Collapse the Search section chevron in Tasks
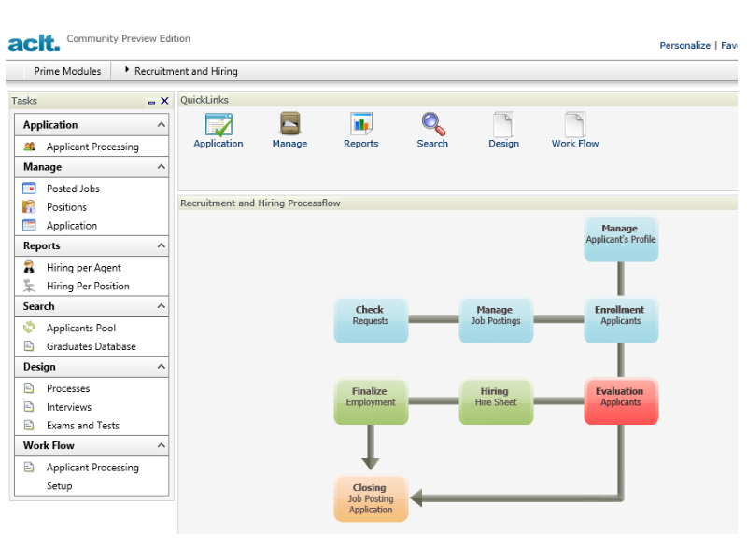Viewport: 747px width, 560px height. point(161,306)
